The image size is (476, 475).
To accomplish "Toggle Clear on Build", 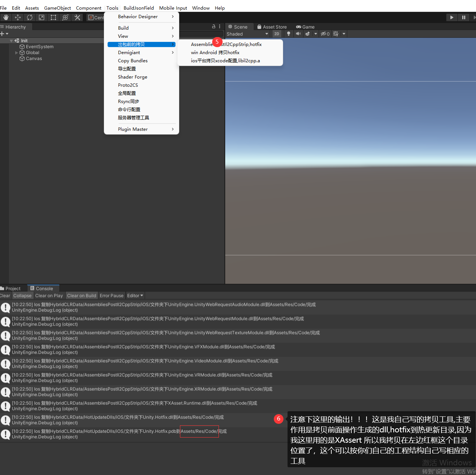I will pos(82,296).
